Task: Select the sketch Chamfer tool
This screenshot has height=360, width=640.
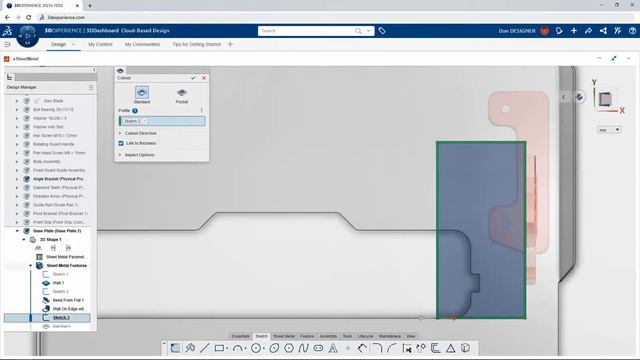Action: [x=392, y=348]
